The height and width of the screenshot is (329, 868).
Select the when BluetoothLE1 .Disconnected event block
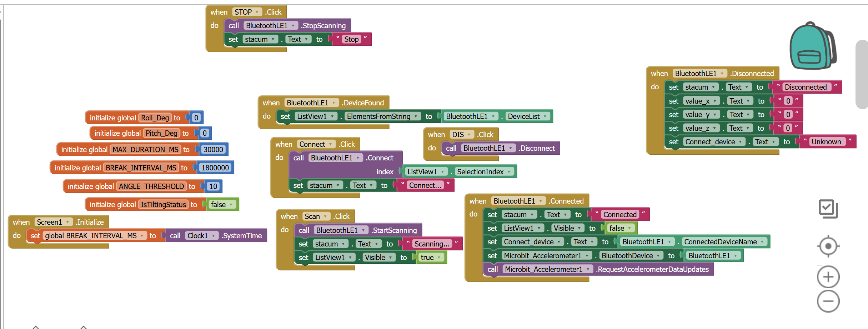659,74
